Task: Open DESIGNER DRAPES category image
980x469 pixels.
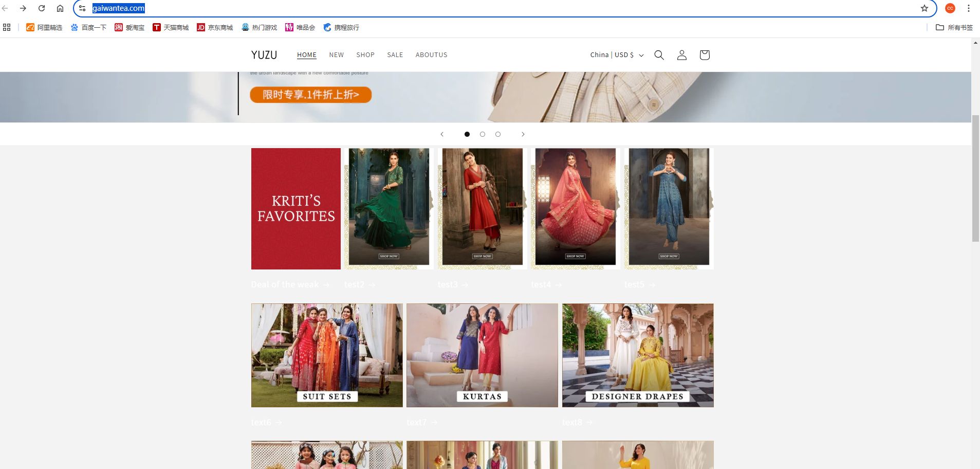Action: pyautogui.click(x=638, y=355)
